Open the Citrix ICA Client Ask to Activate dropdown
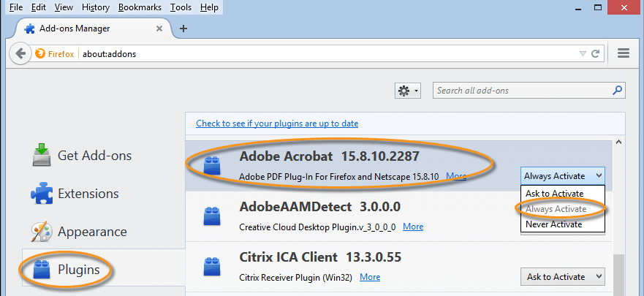Screen dimensions: 644x296 click(x=563, y=277)
